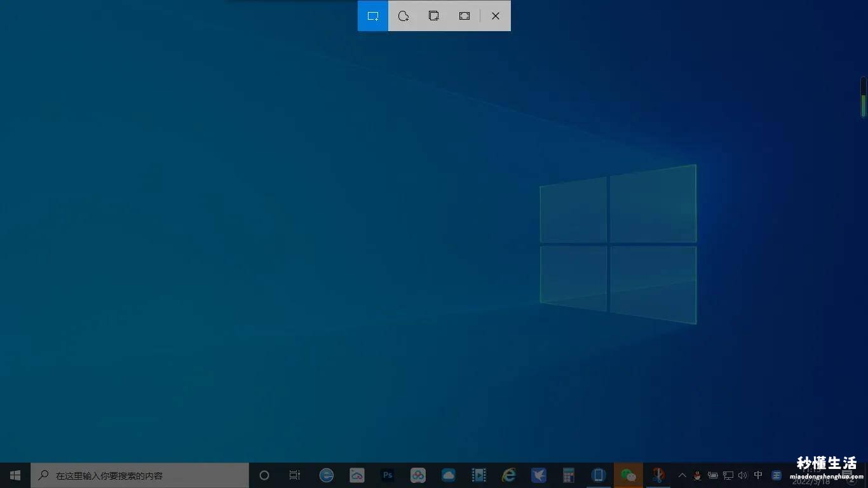Image resolution: width=868 pixels, height=488 pixels.
Task: Switch to WeChat on the taskbar
Action: pos(628,475)
